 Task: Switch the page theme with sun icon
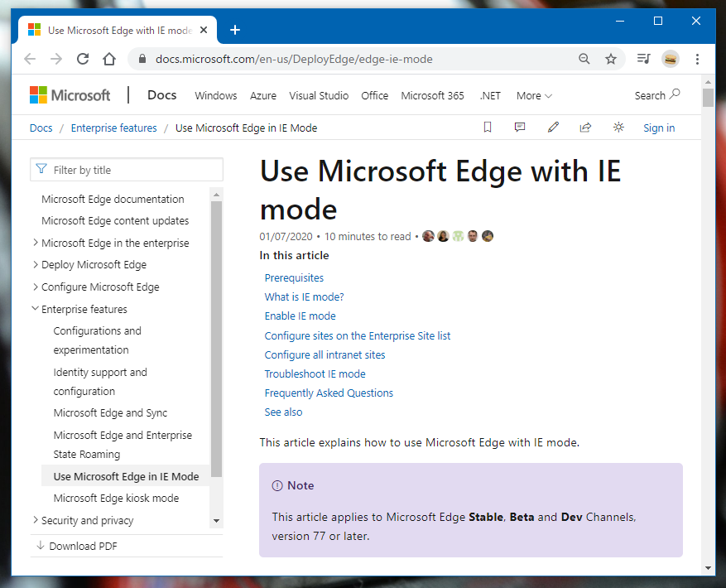click(x=618, y=128)
